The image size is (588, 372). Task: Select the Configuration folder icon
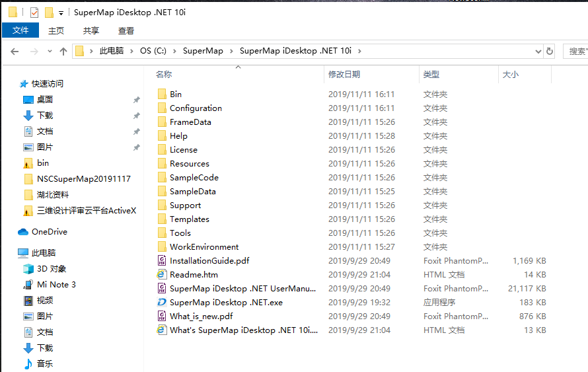162,108
